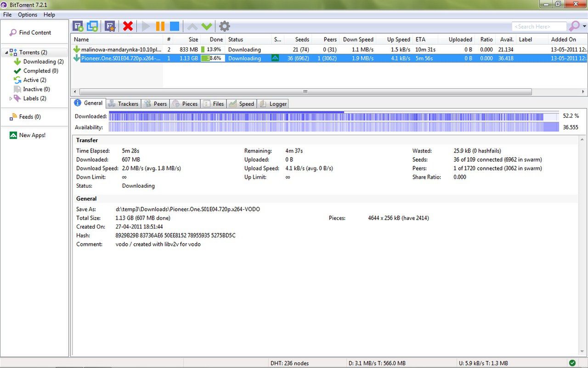Click the Search Here input field
The width and height of the screenshot is (588, 368).
click(x=539, y=27)
